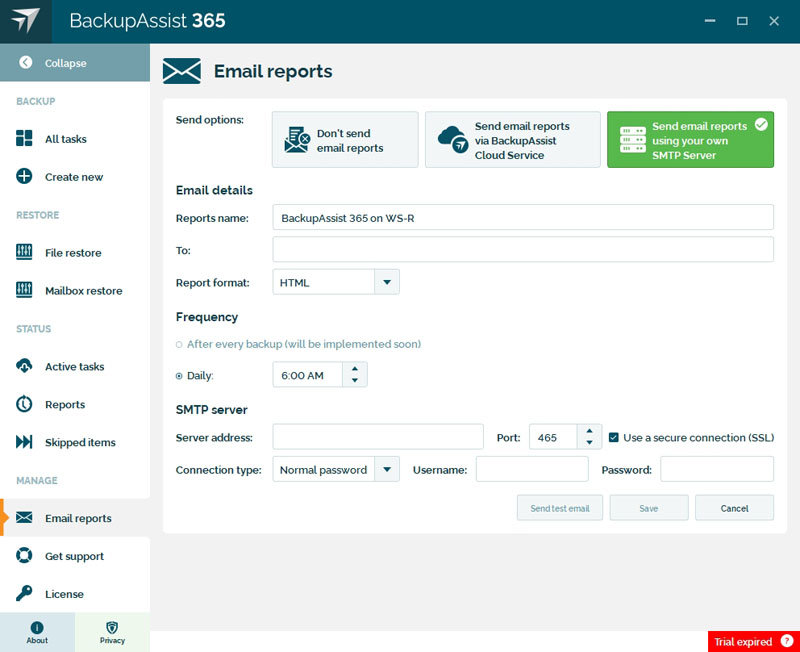Click the Daily time field showing 6:00 AM
The width and height of the screenshot is (800, 652).
coord(308,375)
